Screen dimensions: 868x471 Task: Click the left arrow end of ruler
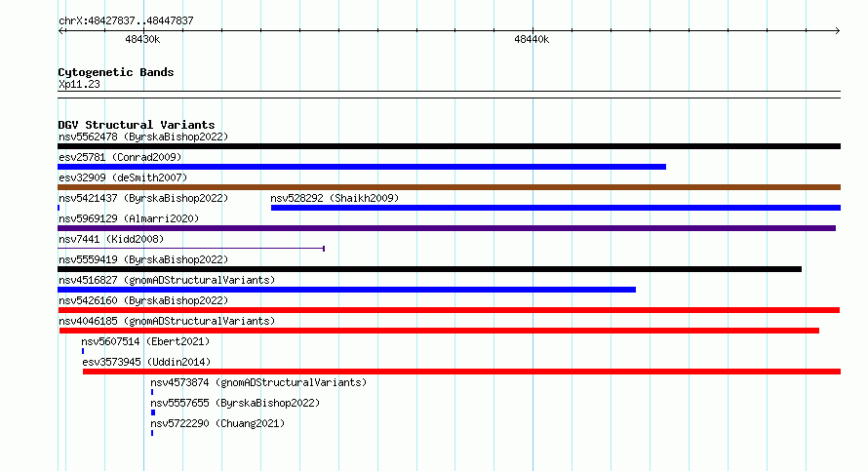pyautogui.click(x=61, y=31)
